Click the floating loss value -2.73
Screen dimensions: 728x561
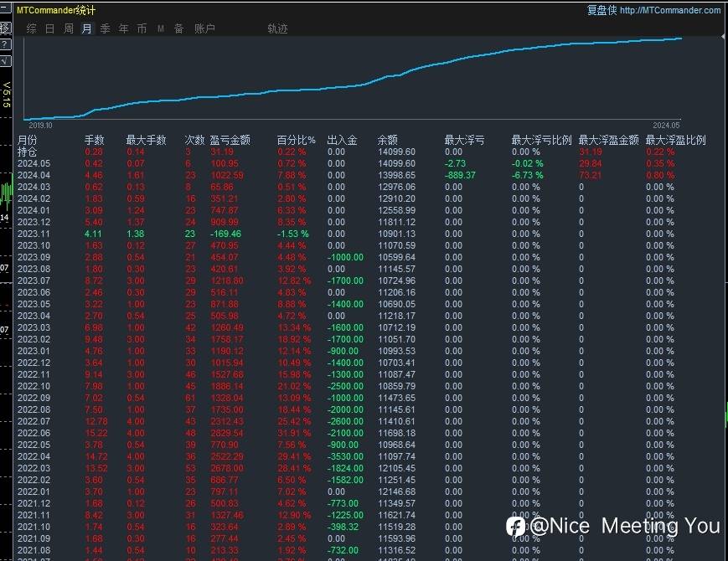coord(455,164)
